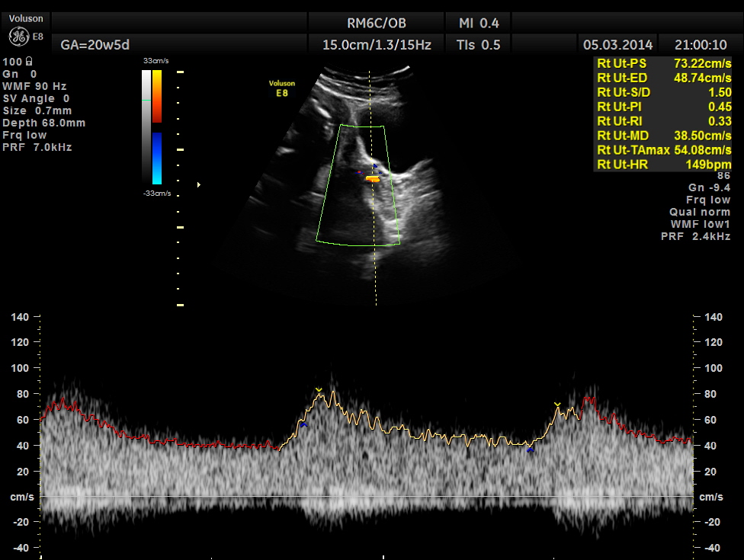Click the GA=20w5d gestational age field
Screen dimensions: 744x560
(x=90, y=45)
